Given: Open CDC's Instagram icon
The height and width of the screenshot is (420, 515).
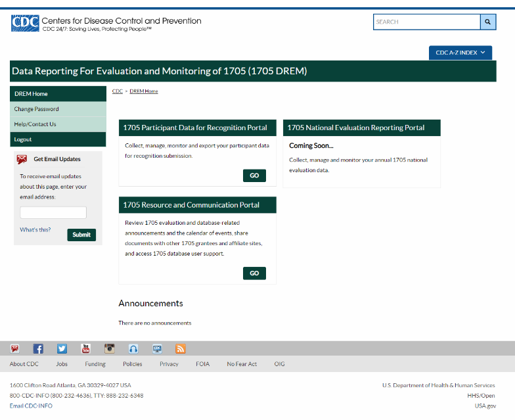Looking at the screenshot, I should point(109,348).
